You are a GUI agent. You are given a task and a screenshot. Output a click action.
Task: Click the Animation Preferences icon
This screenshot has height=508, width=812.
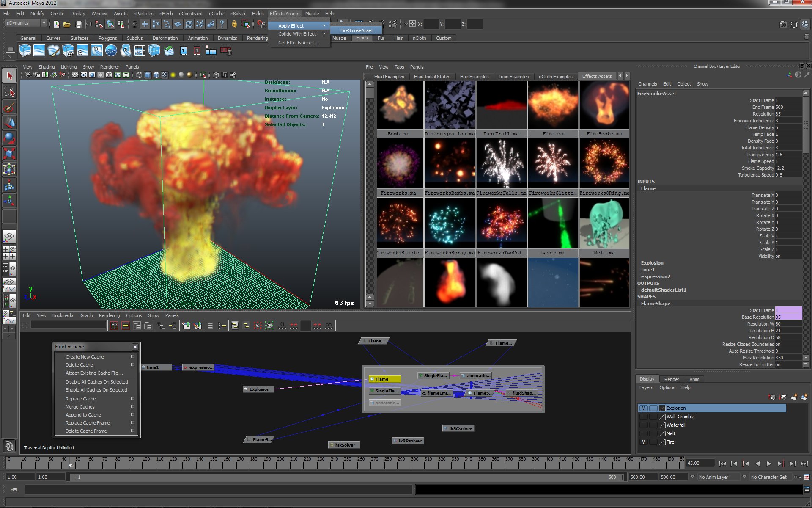[807, 477]
